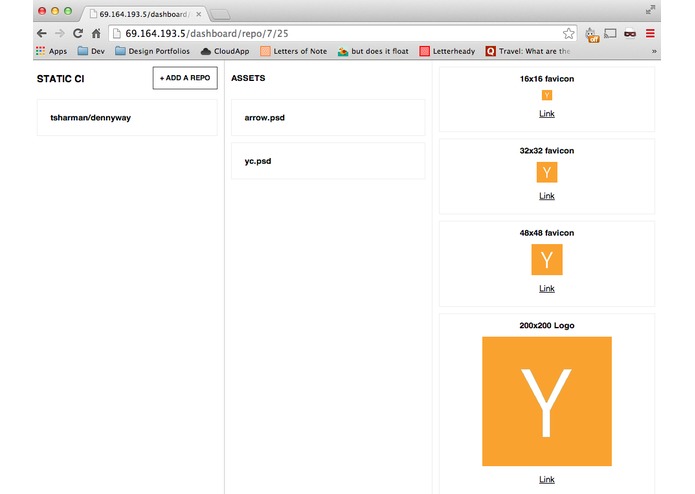The height and width of the screenshot is (494, 695).
Task: Close the dashboard browser tab
Action: point(199,14)
